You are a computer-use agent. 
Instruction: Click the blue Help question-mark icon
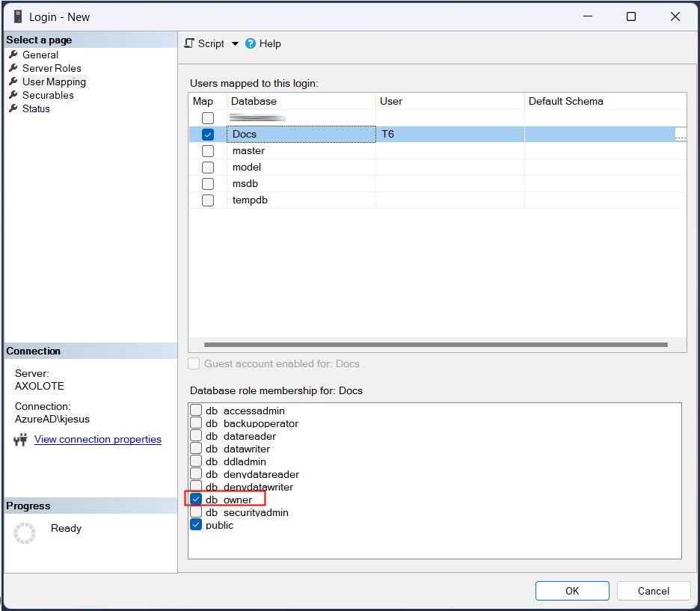point(251,43)
